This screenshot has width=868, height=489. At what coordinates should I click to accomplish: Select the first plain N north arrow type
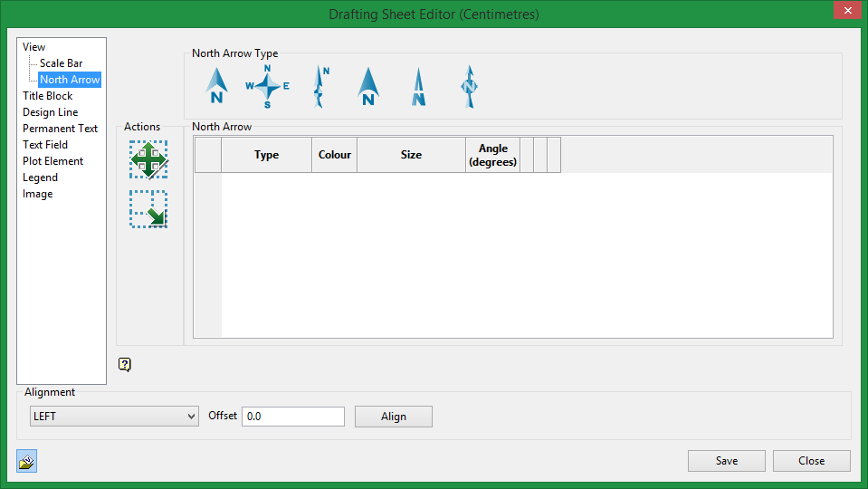pos(215,87)
